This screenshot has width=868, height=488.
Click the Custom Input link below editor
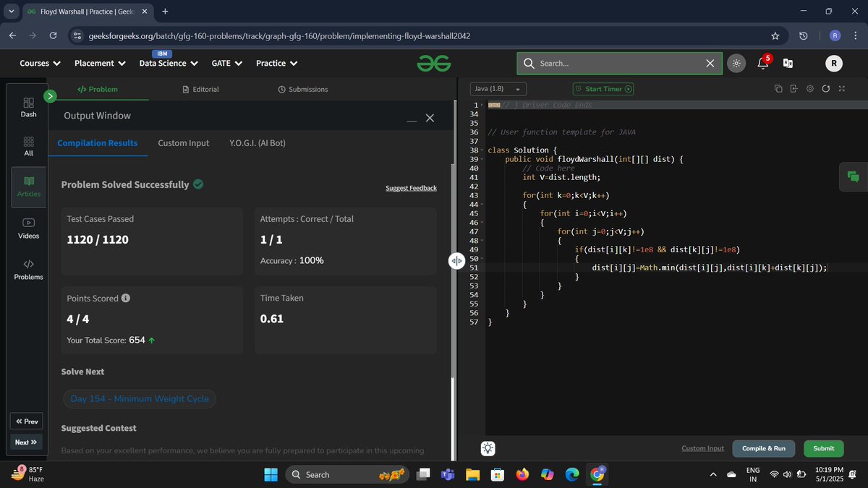702,448
